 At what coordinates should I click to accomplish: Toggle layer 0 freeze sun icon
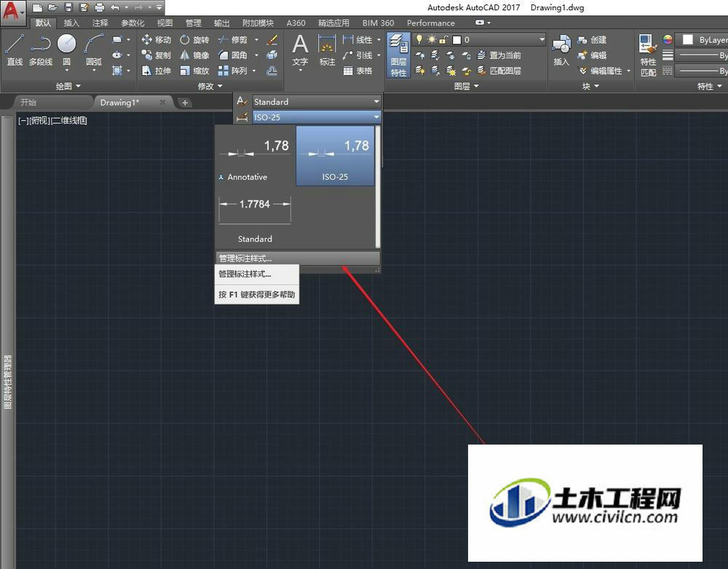coord(431,39)
